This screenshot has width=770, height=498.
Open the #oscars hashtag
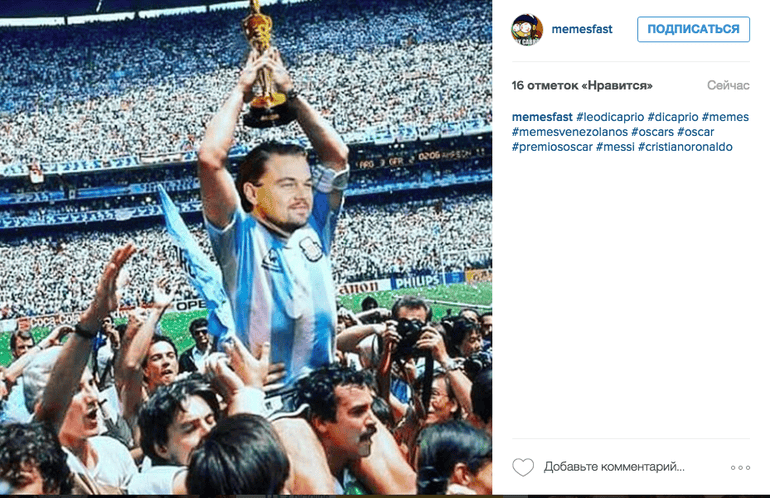point(652,132)
